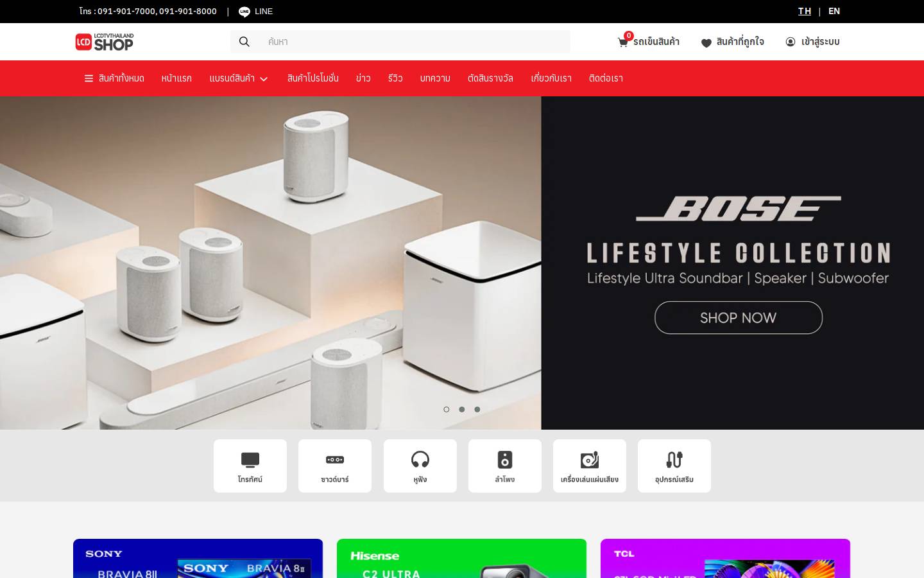This screenshot has width=924, height=578.
Task: Open the shopping cart icon
Action: (622, 42)
